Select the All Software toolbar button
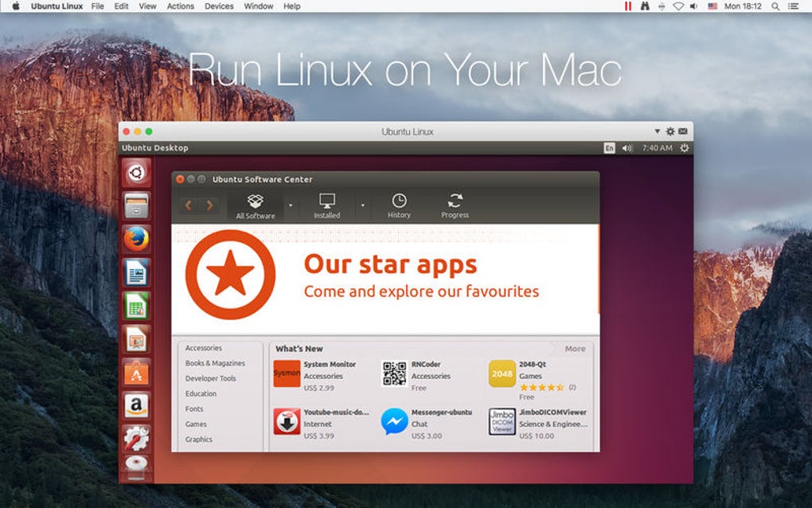The width and height of the screenshot is (812, 508). point(256,206)
